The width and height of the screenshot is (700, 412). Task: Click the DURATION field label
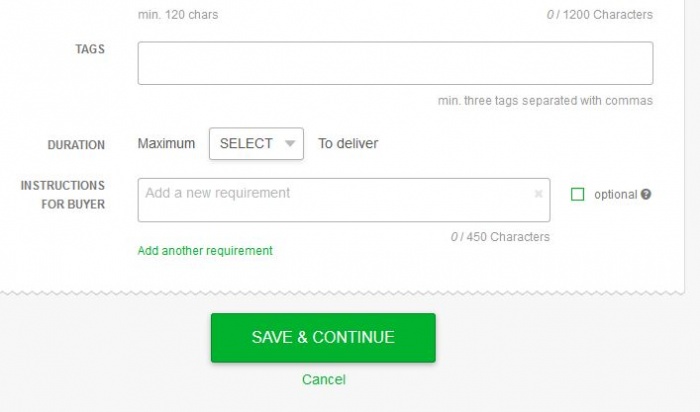click(76, 144)
